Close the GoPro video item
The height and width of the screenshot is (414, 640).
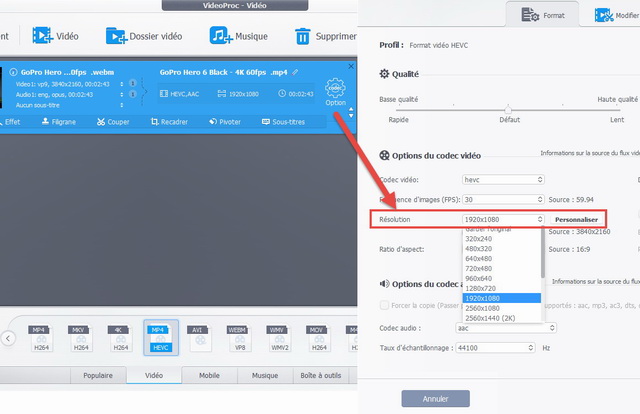pos(351,66)
